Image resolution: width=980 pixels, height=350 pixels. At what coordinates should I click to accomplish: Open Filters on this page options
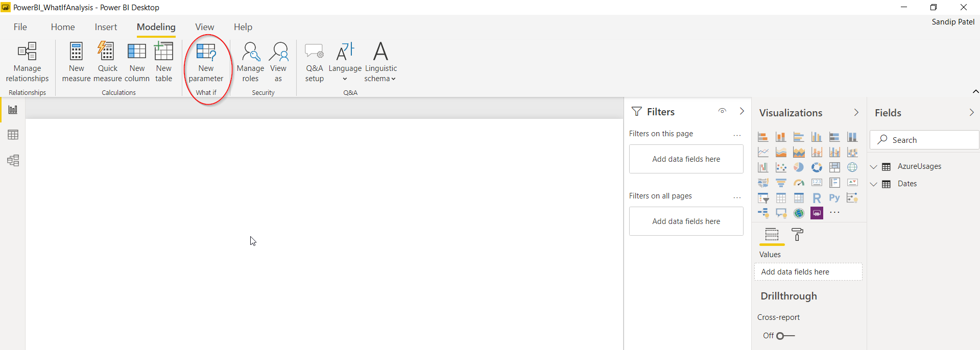click(737, 136)
